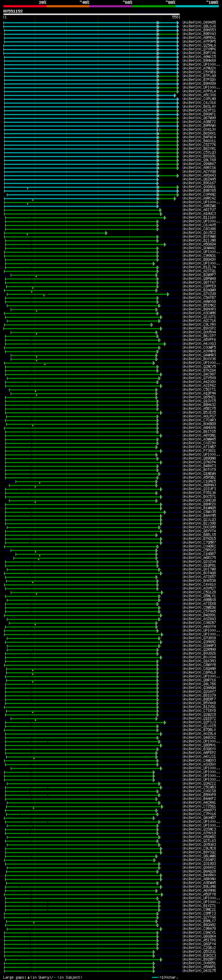Select the UniRef100_A8ITU7 label
This screenshot has height=980, width=222.
pos(199,210)
